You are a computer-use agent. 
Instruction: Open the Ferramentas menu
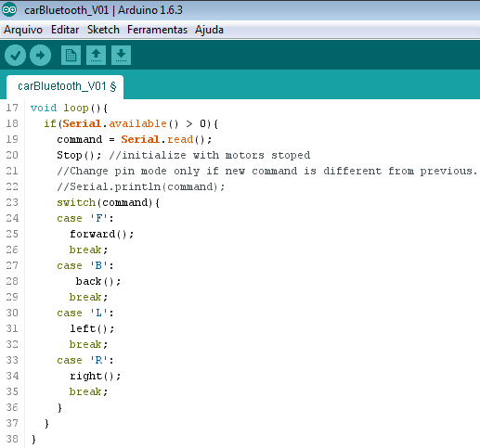(x=157, y=30)
